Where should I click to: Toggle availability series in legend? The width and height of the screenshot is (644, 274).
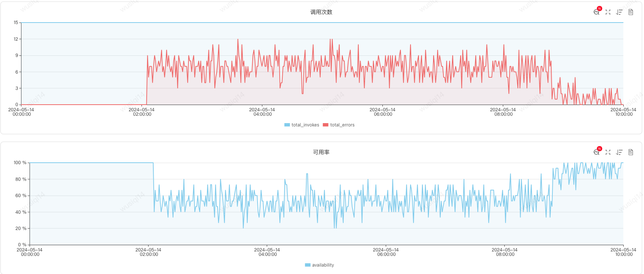pyautogui.click(x=319, y=265)
